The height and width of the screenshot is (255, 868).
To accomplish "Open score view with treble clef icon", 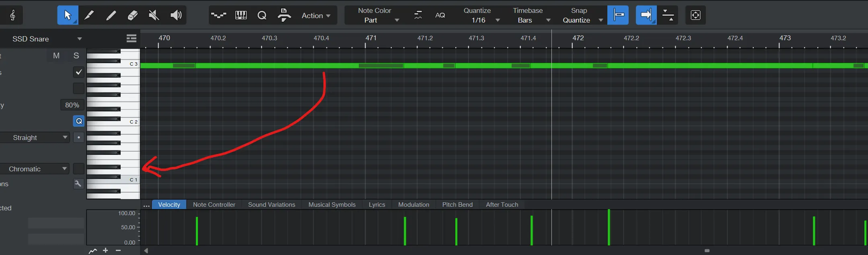I will 12,15.
